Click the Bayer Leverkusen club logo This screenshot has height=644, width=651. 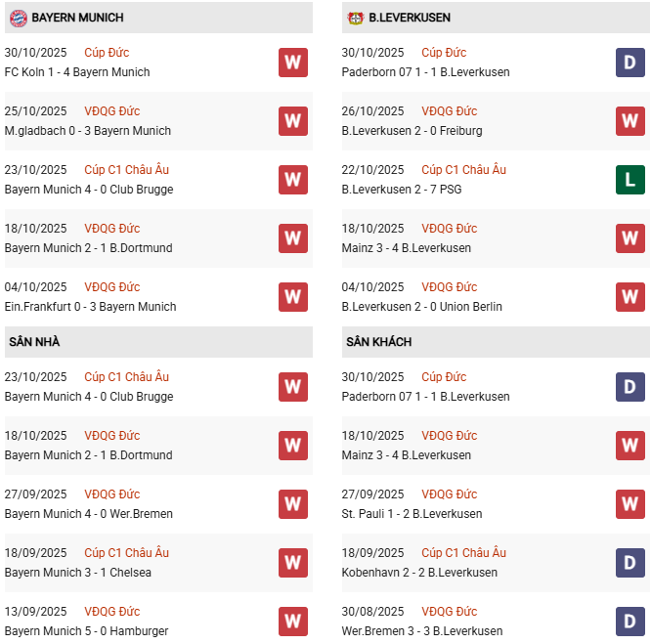click(355, 18)
